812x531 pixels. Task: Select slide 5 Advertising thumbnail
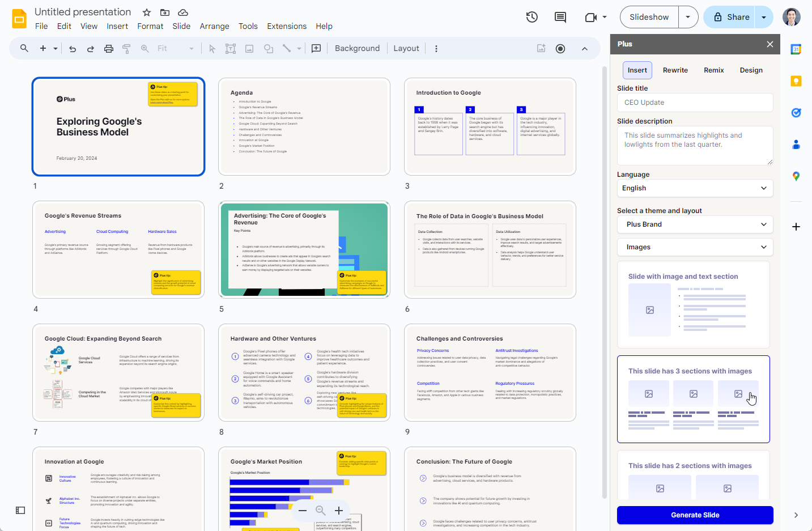[x=304, y=250]
